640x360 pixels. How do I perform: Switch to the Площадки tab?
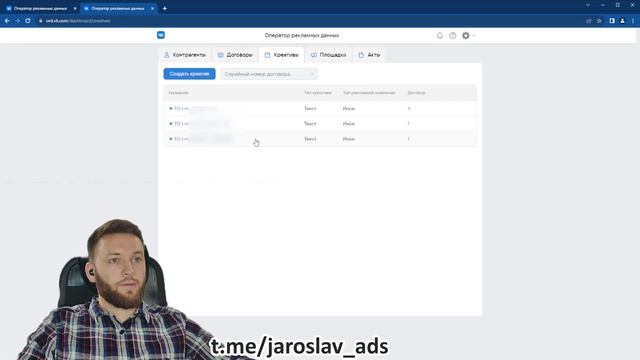click(329, 55)
